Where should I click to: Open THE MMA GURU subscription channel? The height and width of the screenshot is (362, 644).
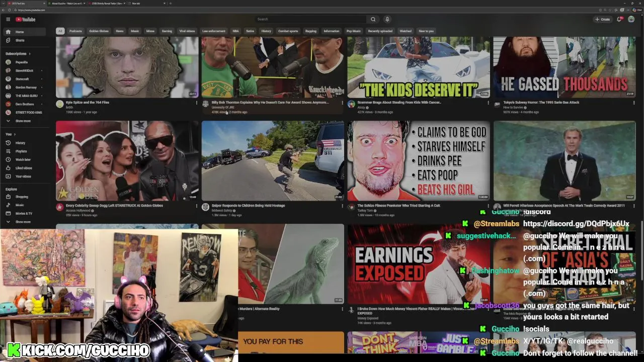25,96
